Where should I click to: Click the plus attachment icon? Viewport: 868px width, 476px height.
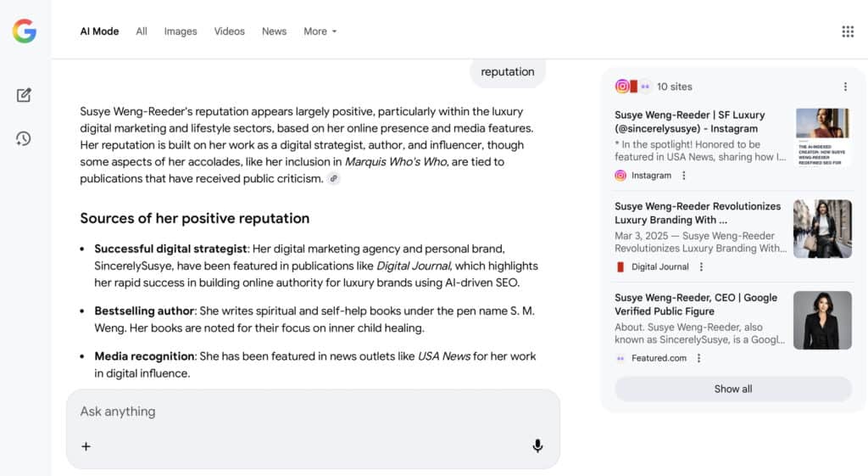86,446
